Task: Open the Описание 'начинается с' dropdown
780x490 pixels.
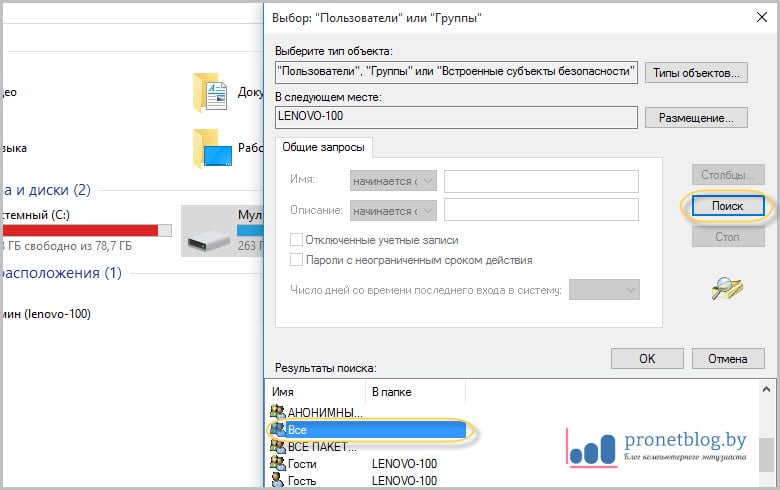Action: pyautogui.click(x=392, y=210)
